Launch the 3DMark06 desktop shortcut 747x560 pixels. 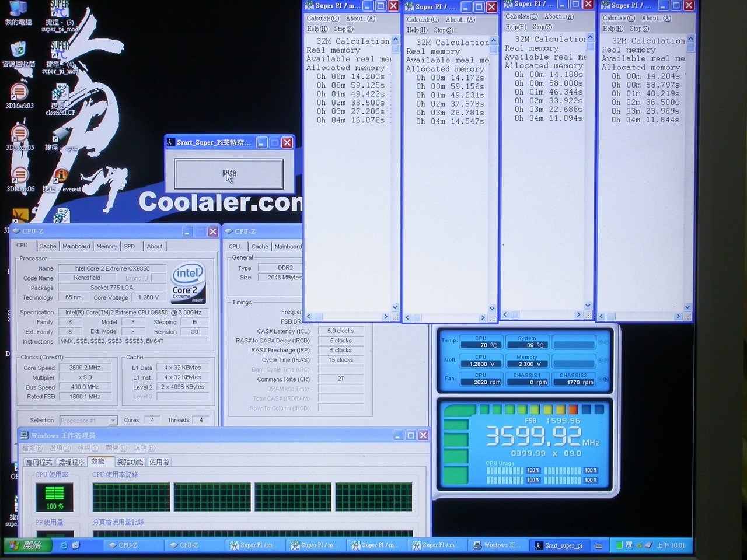(19, 178)
